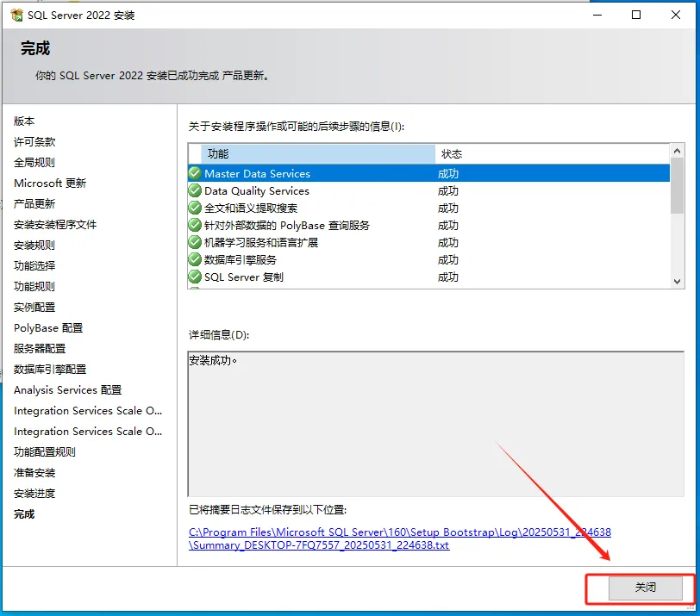Image resolution: width=700 pixels, height=616 pixels.
Task: Click the 产品更新 step in the sidebar
Action: pos(34,204)
